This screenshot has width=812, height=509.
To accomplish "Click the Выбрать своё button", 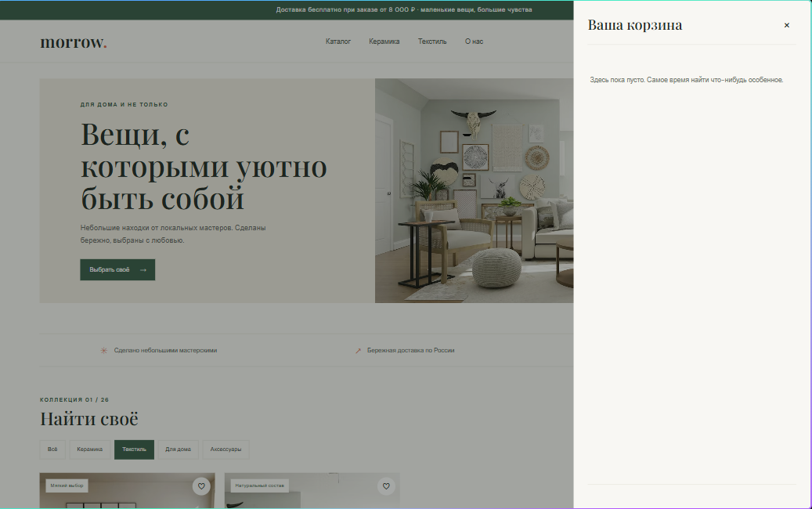I will click(117, 270).
